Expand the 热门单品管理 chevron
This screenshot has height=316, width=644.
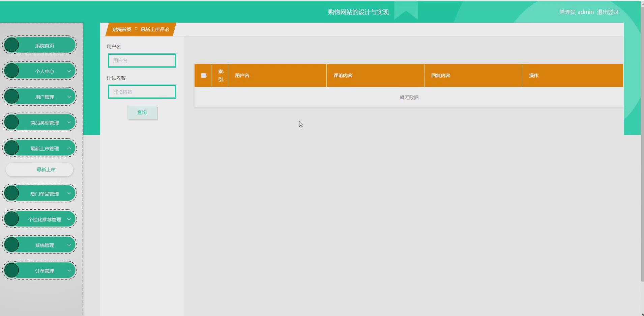pos(69,194)
